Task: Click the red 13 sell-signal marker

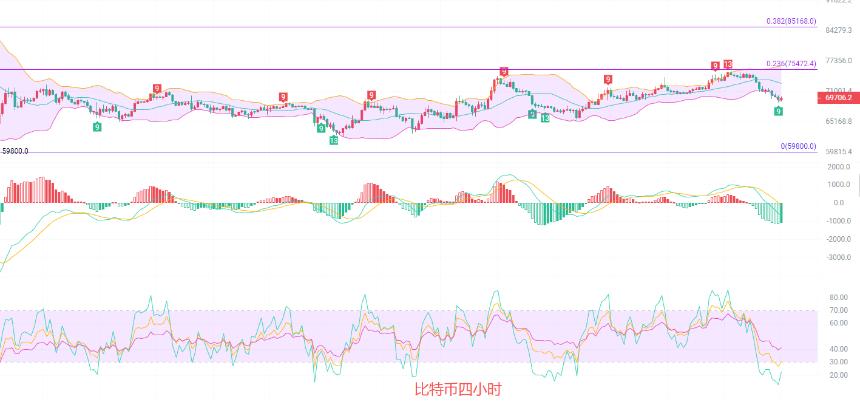Action: [728, 64]
